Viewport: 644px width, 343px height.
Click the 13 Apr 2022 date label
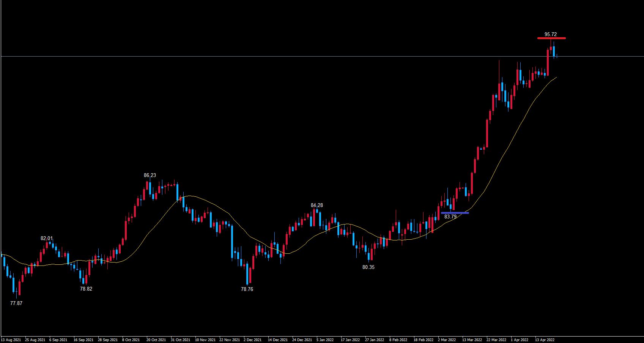click(x=545, y=340)
